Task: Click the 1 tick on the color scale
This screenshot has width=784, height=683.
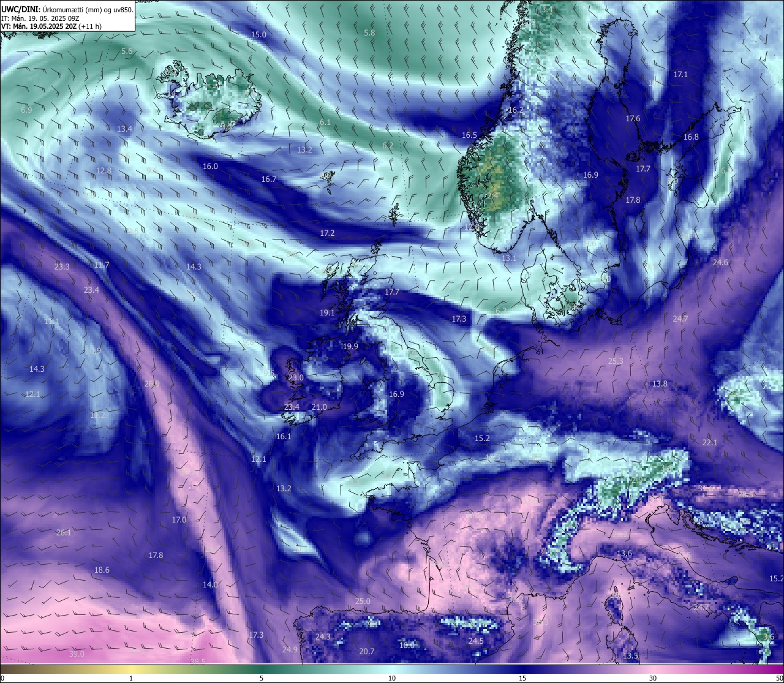Action: [131, 678]
